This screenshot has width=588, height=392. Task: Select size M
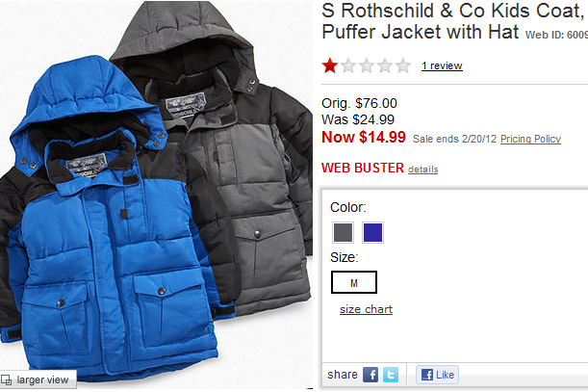tap(354, 282)
